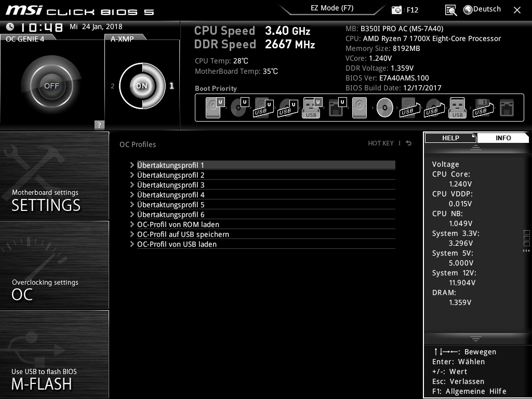Viewport: 532px width, 399px height.
Task: Select the legacy USB hard disk boot icon
Action: 410,108
